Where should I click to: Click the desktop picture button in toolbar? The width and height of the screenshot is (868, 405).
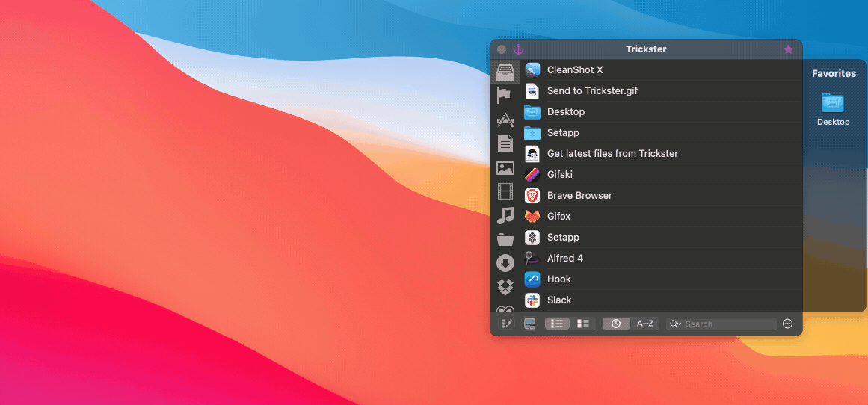point(530,324)
